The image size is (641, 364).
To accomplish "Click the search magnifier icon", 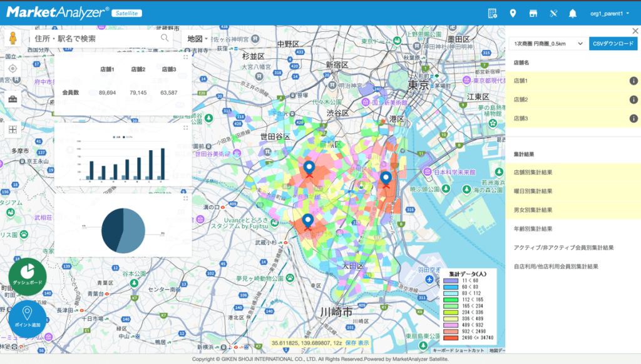I will 165,38.
